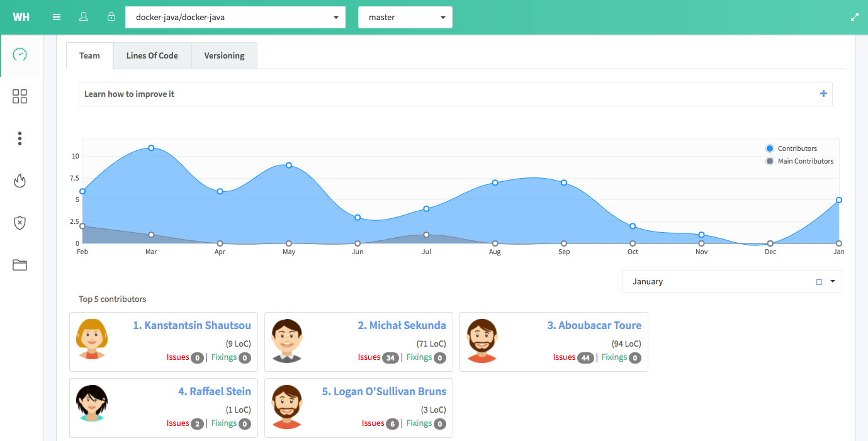
Task: Open the docker-java/docker-java repository dropdown
Action: [x=235, y=18]
